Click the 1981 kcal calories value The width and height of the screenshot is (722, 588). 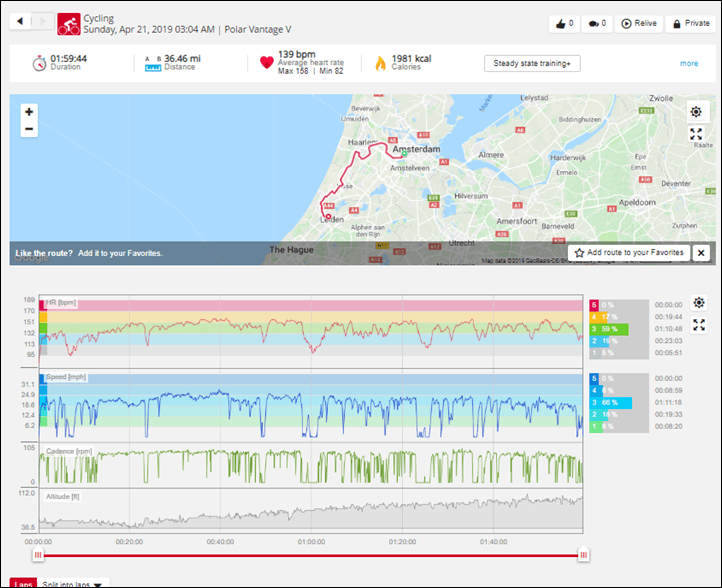tap(411, 58)
